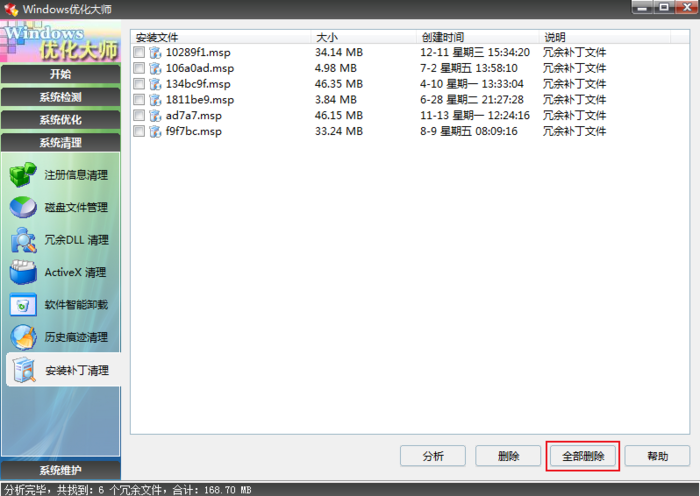
Task: Select the 磁盘文件管理 label
Action: coord(76,207)
